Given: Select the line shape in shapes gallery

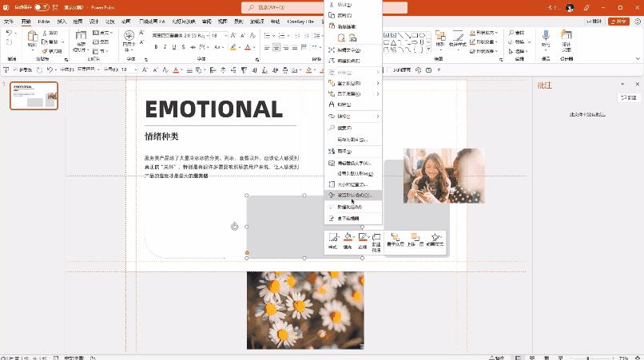Looking at the screenshot, I should (400, 36).
